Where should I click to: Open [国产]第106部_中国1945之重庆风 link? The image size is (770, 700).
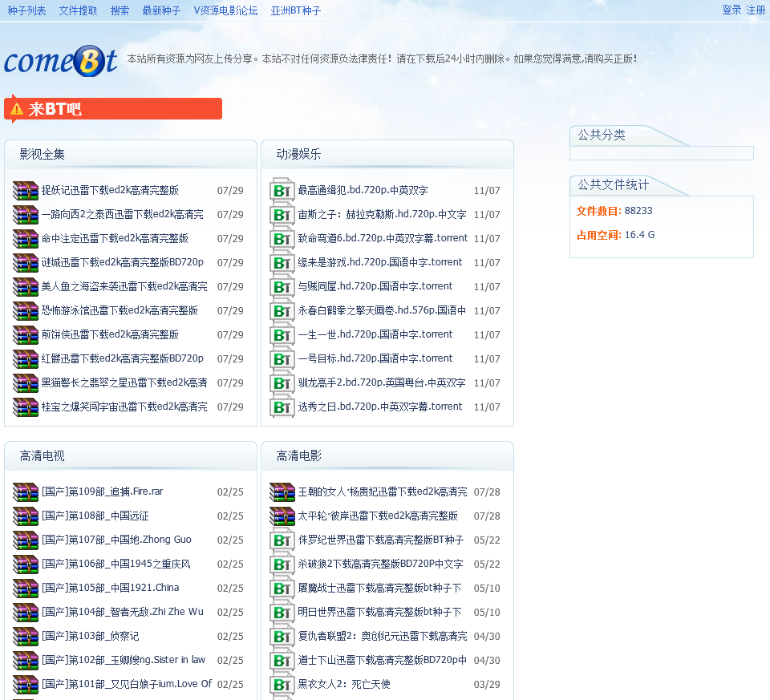click(115, 564)
